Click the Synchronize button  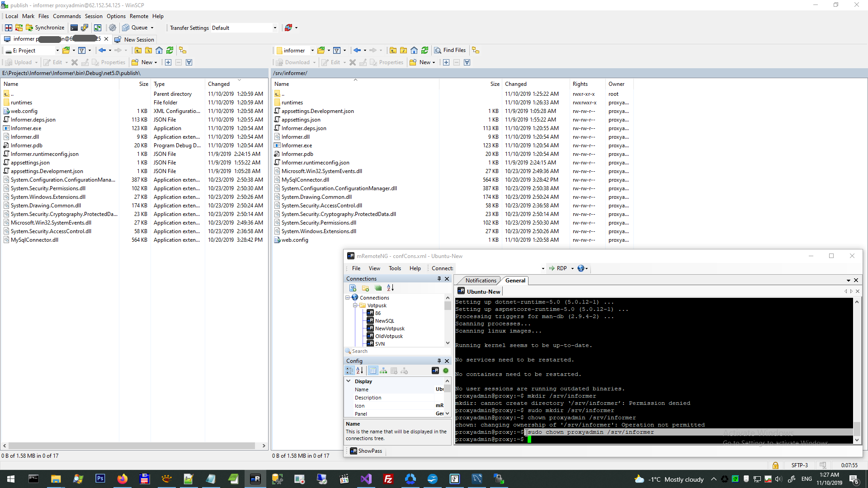point(45,28)
